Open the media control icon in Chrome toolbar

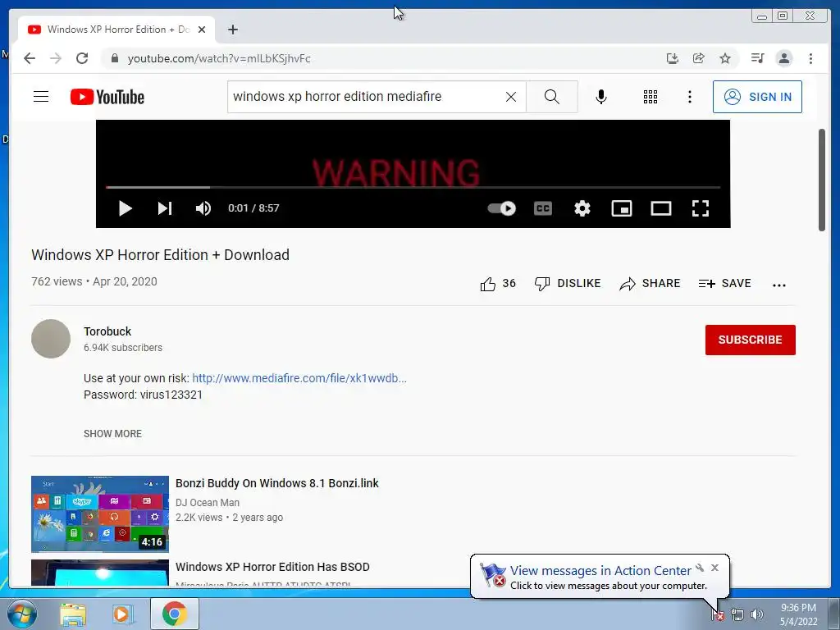click(x=757, y=58)
